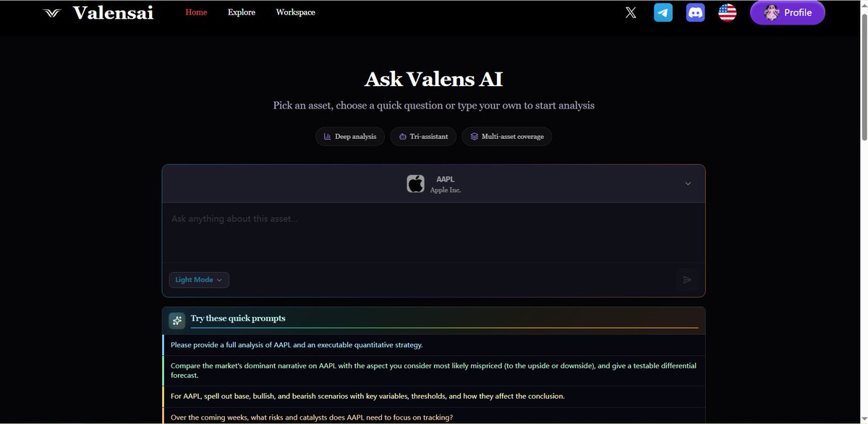Open the Workspace menu item
Screen dimensions: 868x424
pos(295,12)
